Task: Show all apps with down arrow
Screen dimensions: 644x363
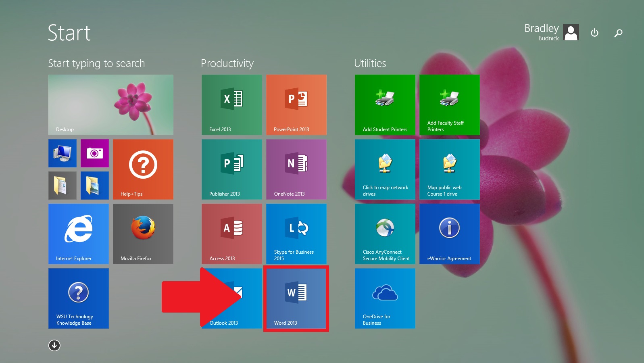Action: pyautogui.click(x=54, y=345)
